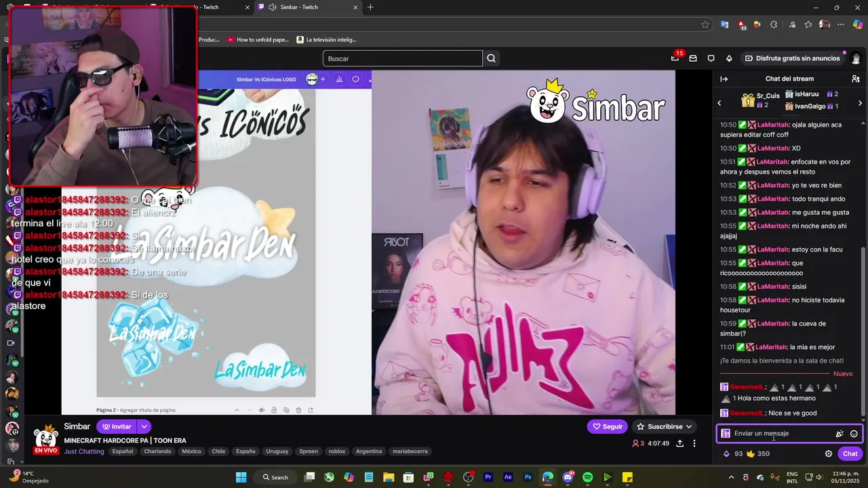Open chat identity badge icon in message box
The image size is (868, 488).
click(x=726, y=434)
